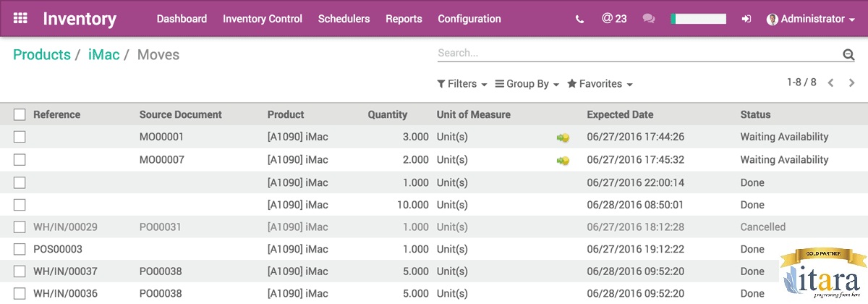Sort by Unit of Measure column header
Viewport: 868px width, 304px height.
click(x=474, y=114)
